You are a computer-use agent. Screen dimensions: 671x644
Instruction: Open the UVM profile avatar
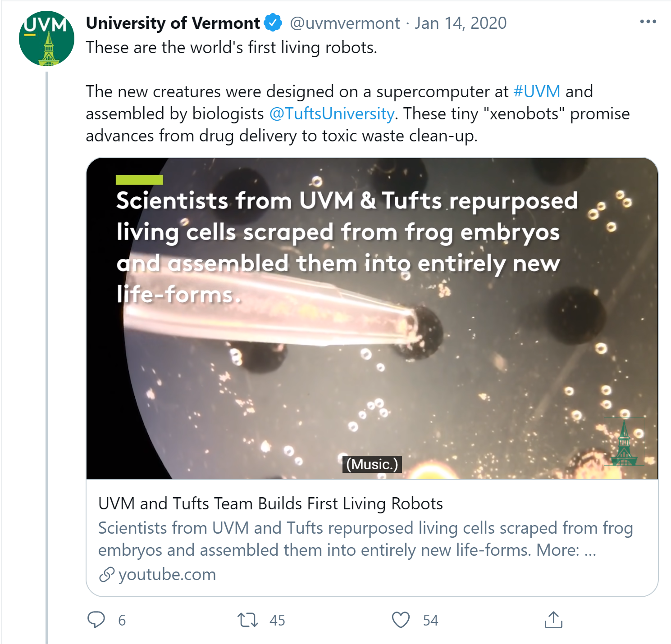click(46, 39)
